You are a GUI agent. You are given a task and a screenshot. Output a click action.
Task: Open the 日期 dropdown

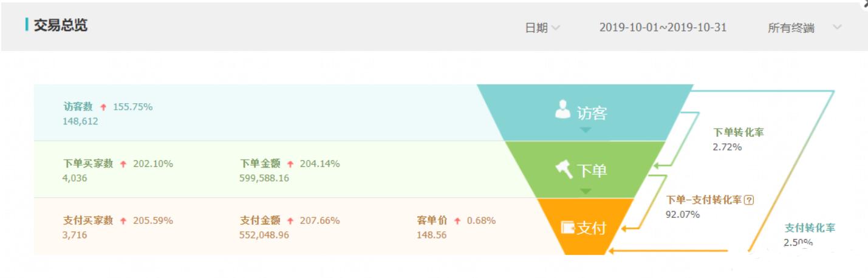coord(542,27)
